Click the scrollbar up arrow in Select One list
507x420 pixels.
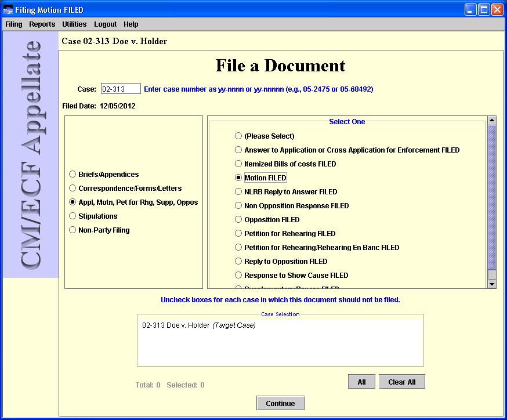pos(492,121)
